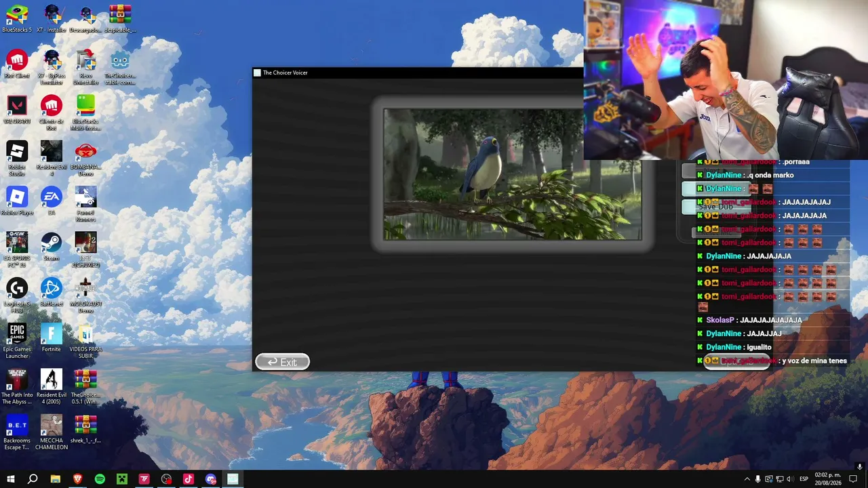Select the BOMBANA Demo desktop icon

pyautogui.click(x=85, y=159)
